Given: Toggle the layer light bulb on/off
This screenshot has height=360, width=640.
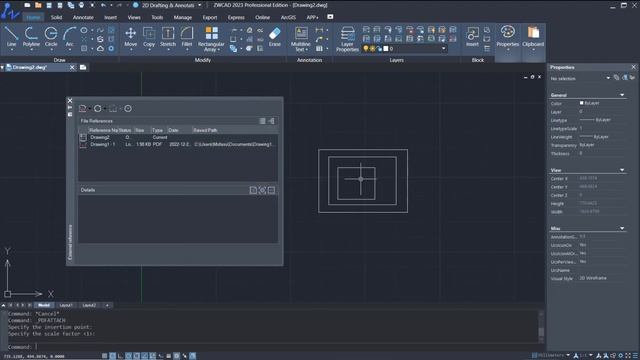Looking at the screenshot, I should [x=366, y=49].
